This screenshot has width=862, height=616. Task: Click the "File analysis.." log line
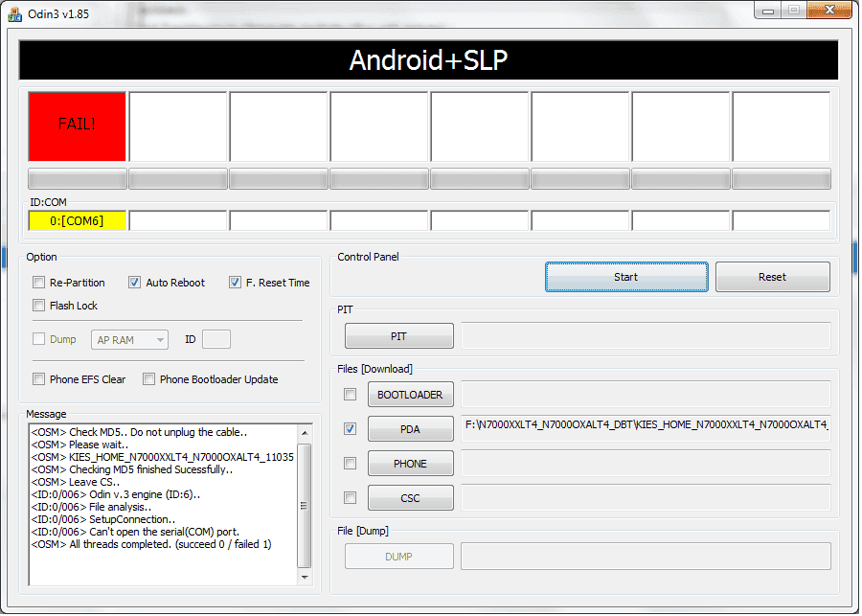(91, 507)
